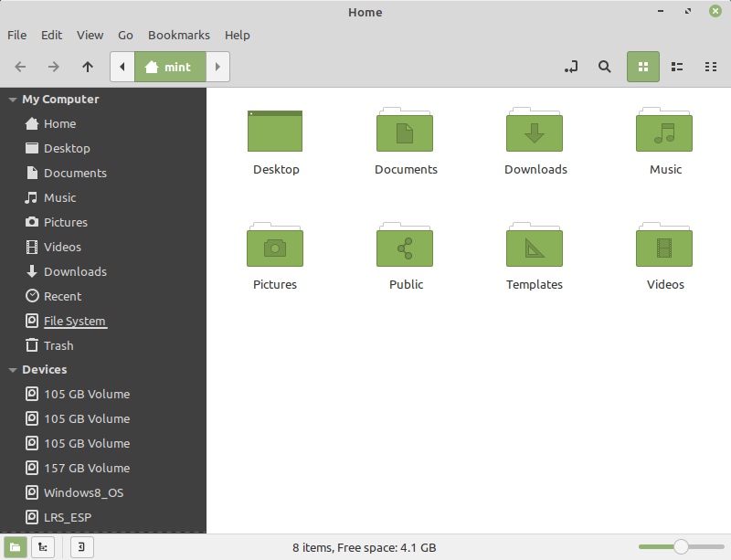Hide the sidebar panel
This screenshot has height=560, width=731.
[81, 546]
